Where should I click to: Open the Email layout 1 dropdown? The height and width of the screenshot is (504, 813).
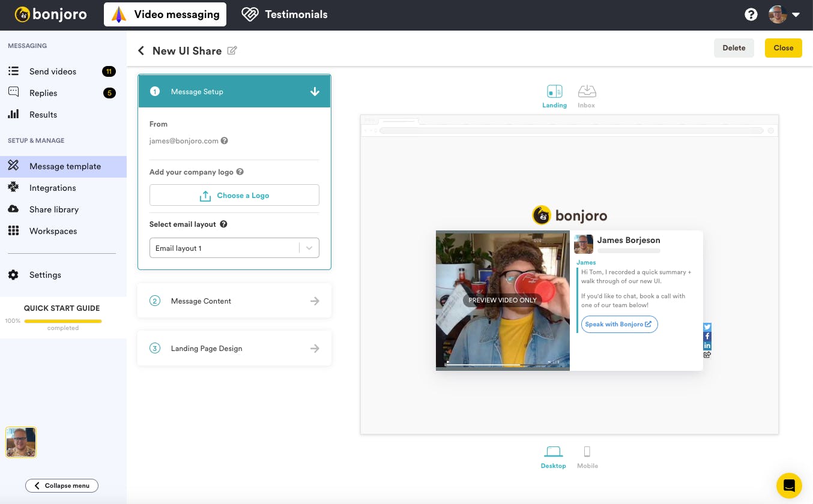pos(234,248)
